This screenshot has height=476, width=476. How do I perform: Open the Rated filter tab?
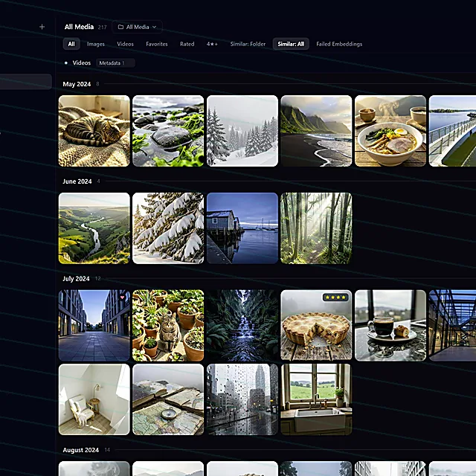point(187,44)
